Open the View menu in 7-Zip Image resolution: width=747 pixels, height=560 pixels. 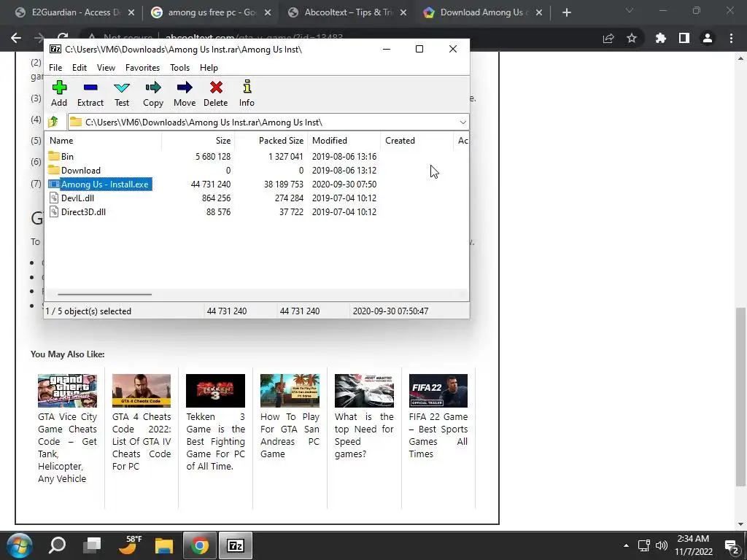tap(106, 68)
